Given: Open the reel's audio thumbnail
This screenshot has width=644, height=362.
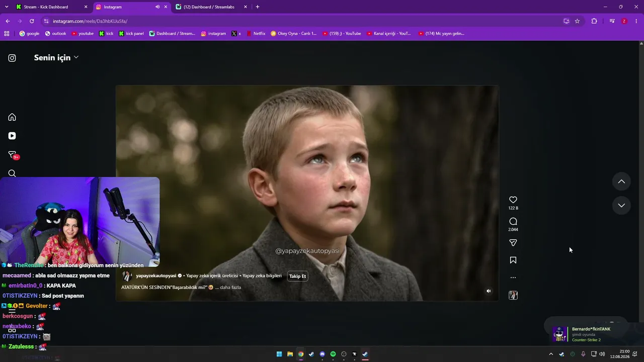Looking at the screenshot, I should click(x=513, y=296).
